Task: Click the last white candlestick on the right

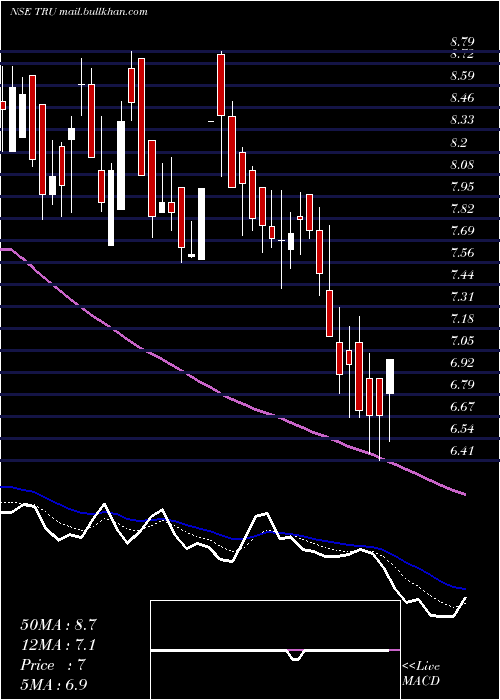Action: tap(390, 376)
